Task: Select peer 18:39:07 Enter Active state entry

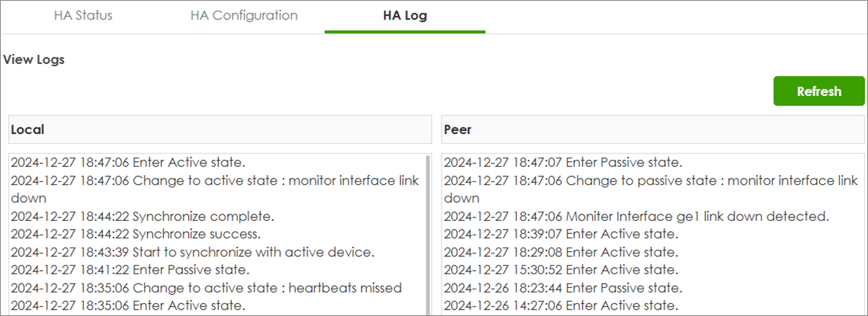Action: 560,234
